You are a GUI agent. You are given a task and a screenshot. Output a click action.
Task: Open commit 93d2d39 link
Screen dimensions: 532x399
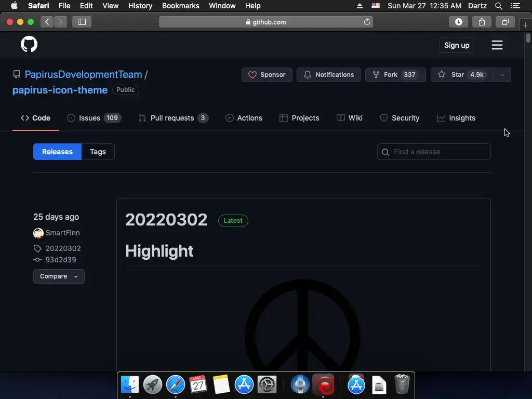click(x=61, y=260)
